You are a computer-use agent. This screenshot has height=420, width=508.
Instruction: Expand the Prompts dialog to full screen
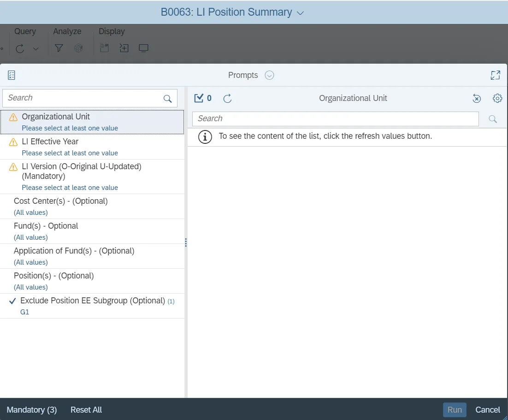[496, 75]
